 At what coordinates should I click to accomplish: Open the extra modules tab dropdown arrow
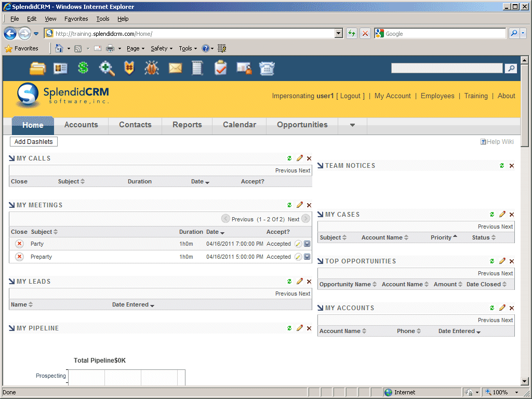(352, 125)
